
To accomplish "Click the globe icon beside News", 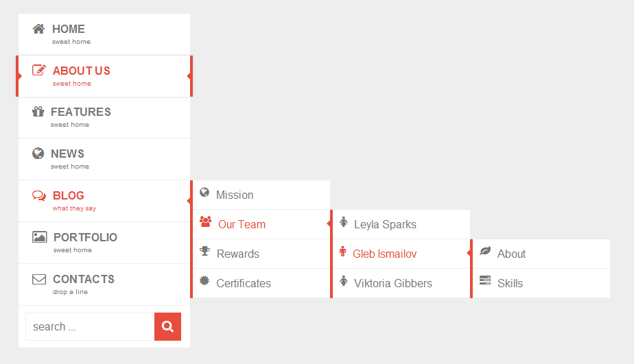I will coord(38,154).
